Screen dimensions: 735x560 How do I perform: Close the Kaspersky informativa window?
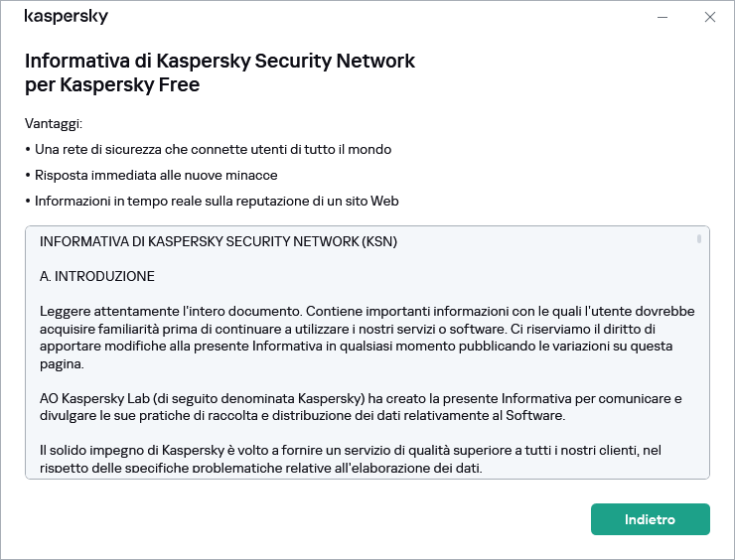pyautogui.click(x=709, y=17)
